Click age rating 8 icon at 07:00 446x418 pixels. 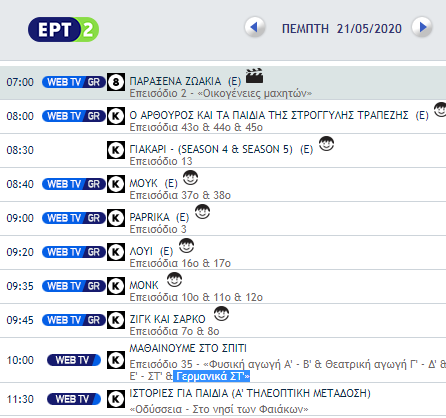coord(116,82)
